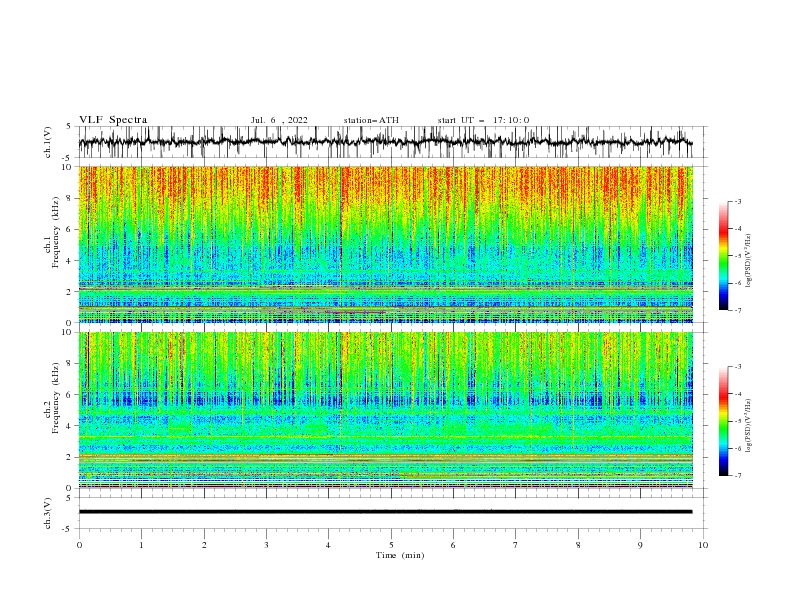Screen dimensions: 792x612
Task: Click the "start UT = 17:10:0" text
Action: (x=483, y=120)
